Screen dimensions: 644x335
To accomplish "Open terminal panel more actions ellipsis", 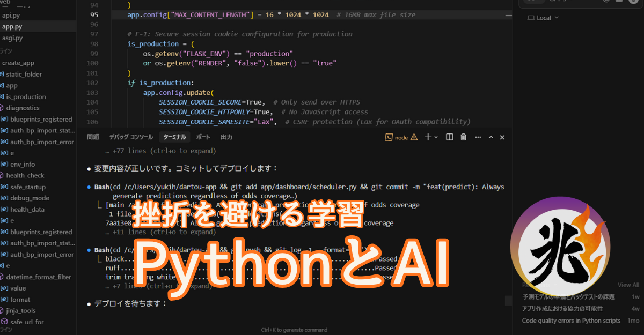I will coord(477,137).
